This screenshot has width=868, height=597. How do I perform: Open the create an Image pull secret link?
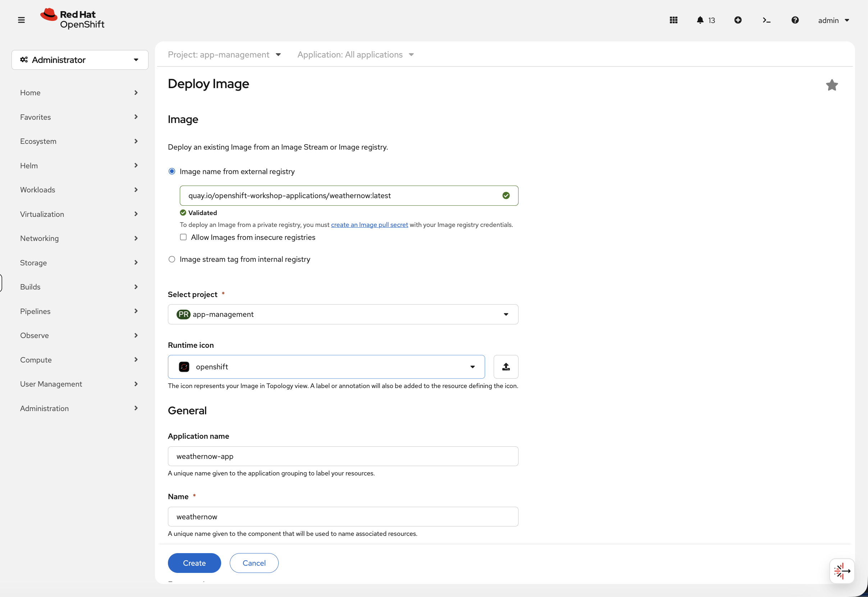(x=370, y=224)
